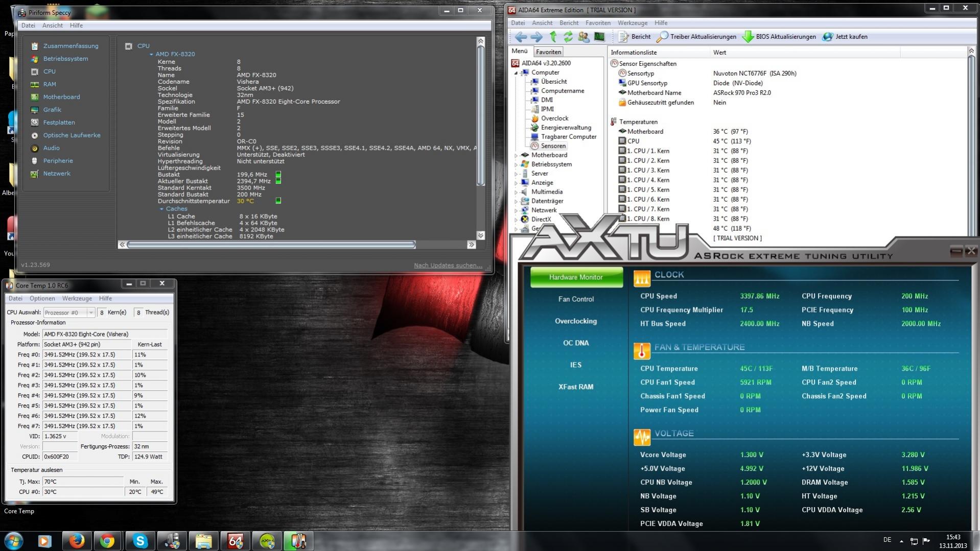Open Firefox from the taskbar

coord(77,541)
